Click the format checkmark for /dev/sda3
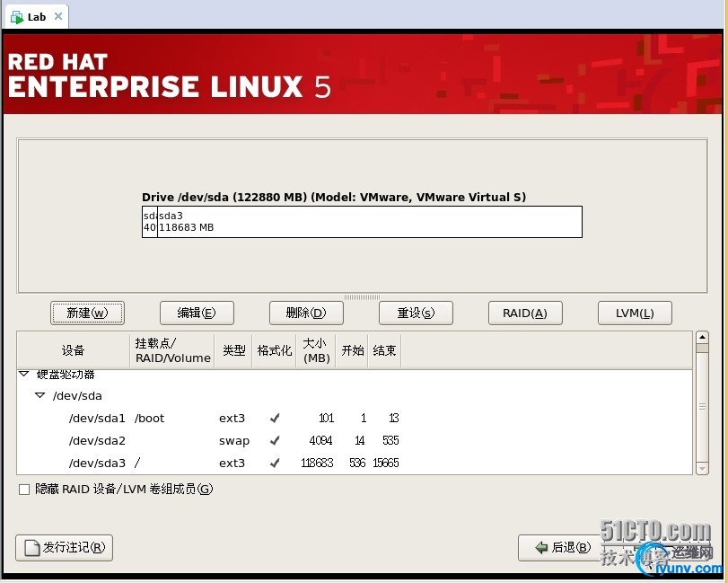The image size is (728, 583). (275, 463)
